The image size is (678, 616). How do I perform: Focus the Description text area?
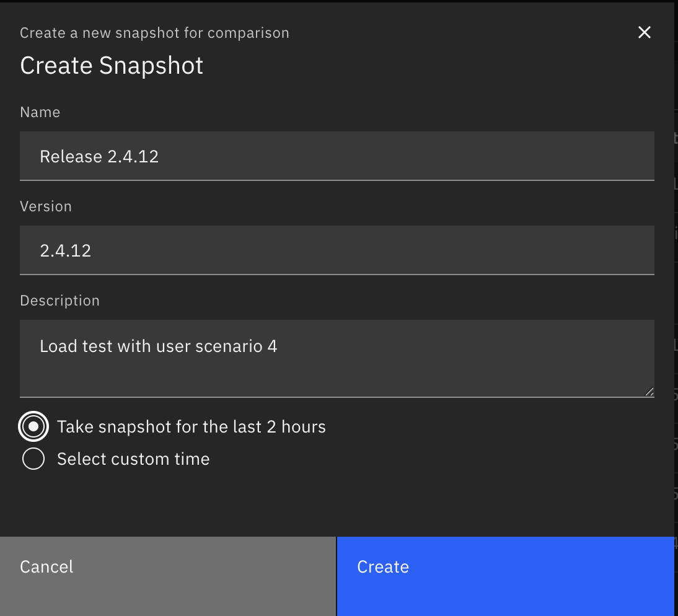(x=337, y=358)
